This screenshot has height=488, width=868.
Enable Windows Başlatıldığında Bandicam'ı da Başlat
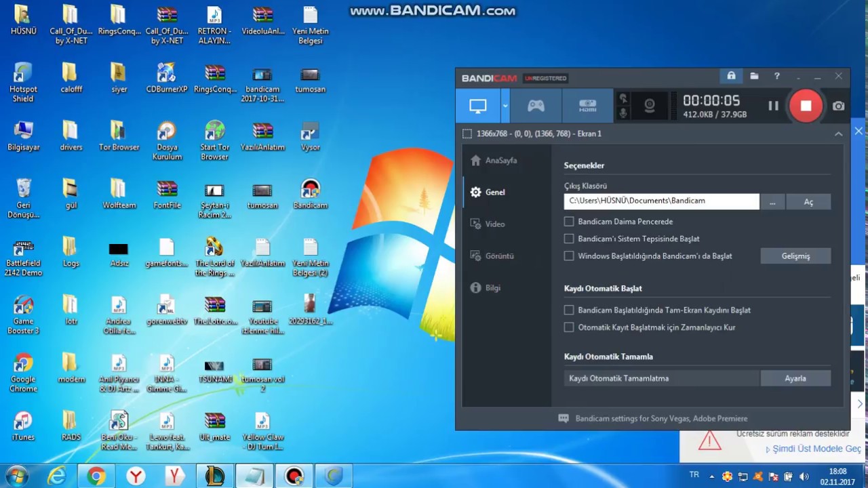[x=569, y=256]
